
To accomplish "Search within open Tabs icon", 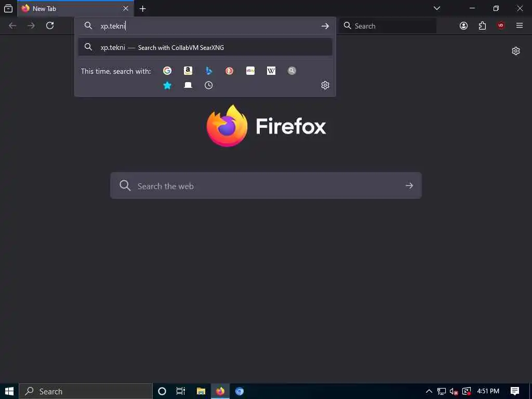I will [x=188, y=85].
